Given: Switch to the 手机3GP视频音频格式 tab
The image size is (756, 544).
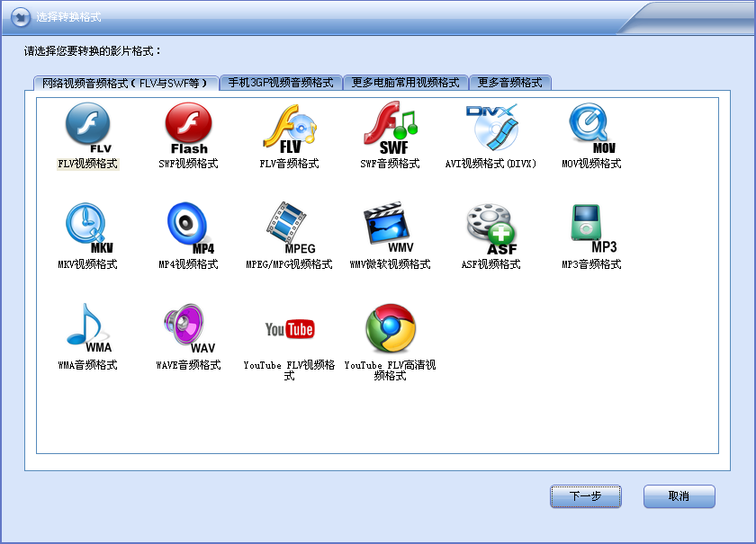Looking at the screenshot, I should [281, 83].
